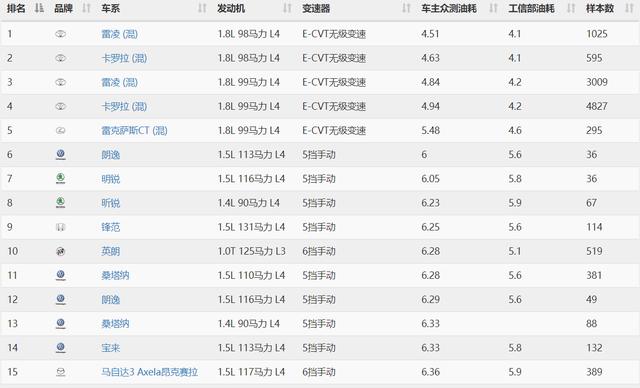Sort by 样本数 column arrow
640x388 pixels.
point(629,8)
